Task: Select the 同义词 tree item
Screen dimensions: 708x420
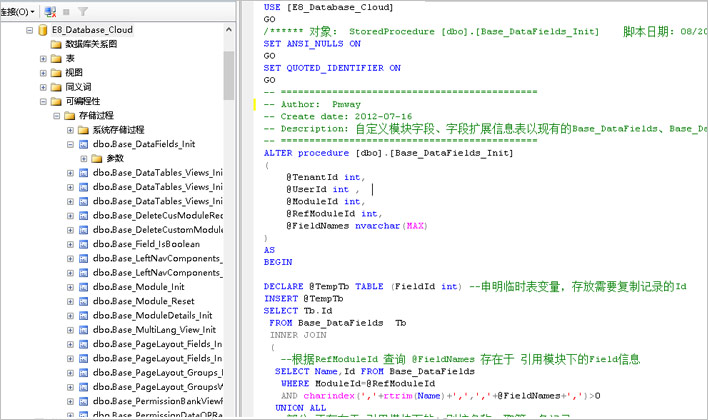Action: pos(77,87)
